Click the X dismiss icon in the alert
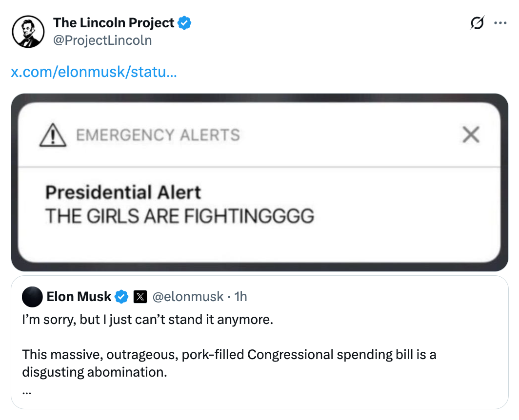Viewport: 519px width, 420px height. 471,135
